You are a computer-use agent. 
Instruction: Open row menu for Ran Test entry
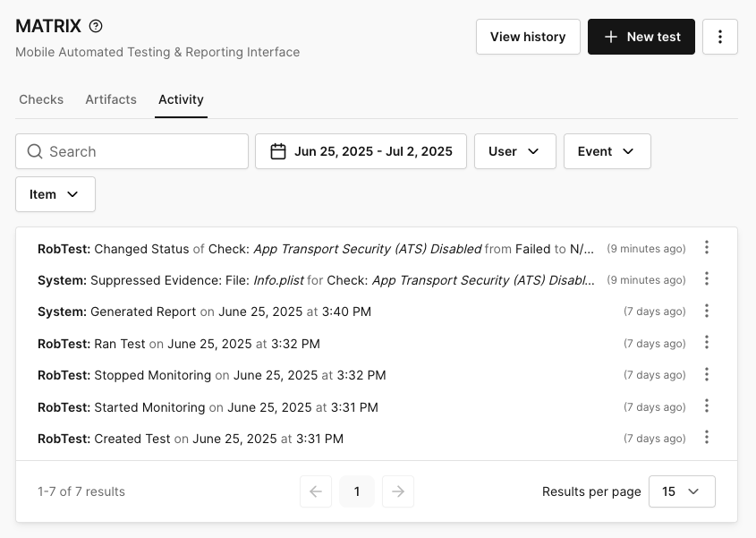point(706,343)
